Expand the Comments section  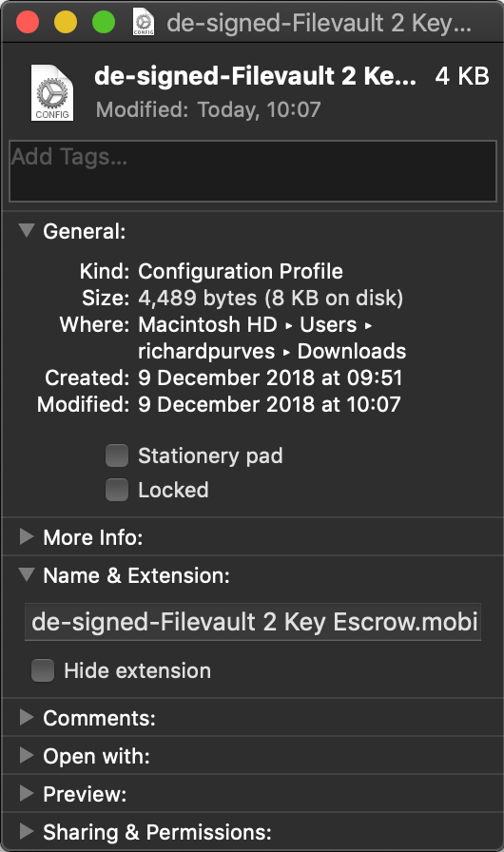coord(26,717)
